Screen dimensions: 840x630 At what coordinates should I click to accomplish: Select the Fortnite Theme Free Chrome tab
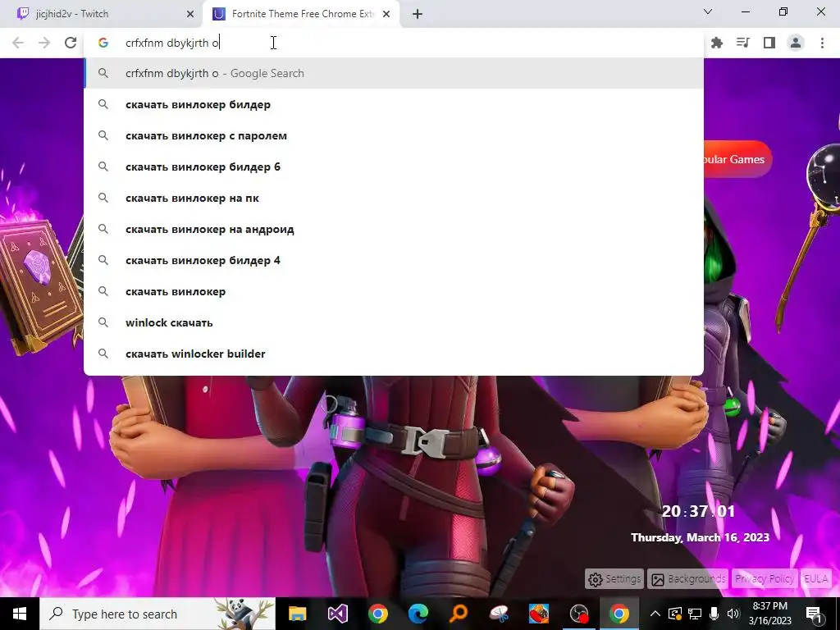tap(302, 14)
